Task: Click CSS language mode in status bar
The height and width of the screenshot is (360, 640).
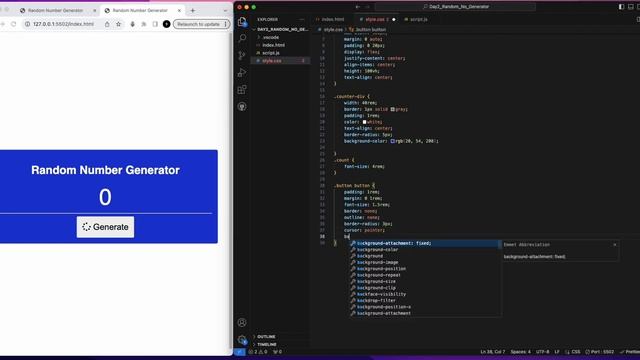Action: (x=576, y=352)
